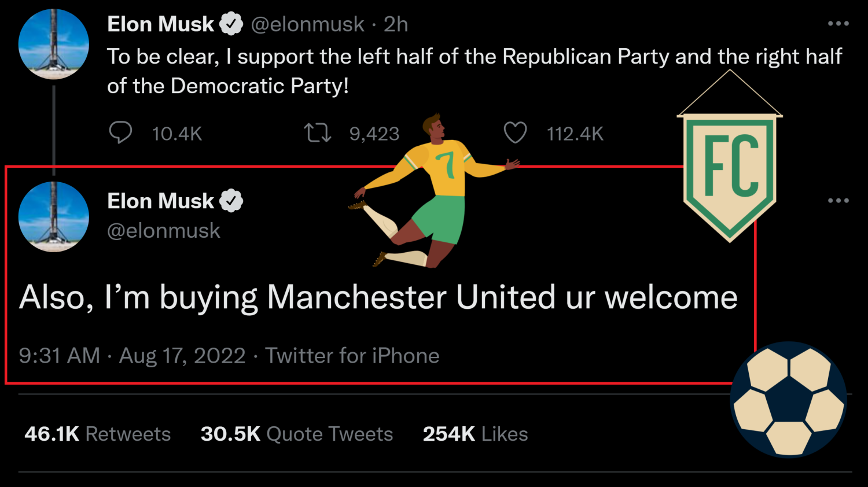Click the @elonmusk handle in top tweet
Image resolution: width=868 pixels, height=487 pixels.
point(307,24)
